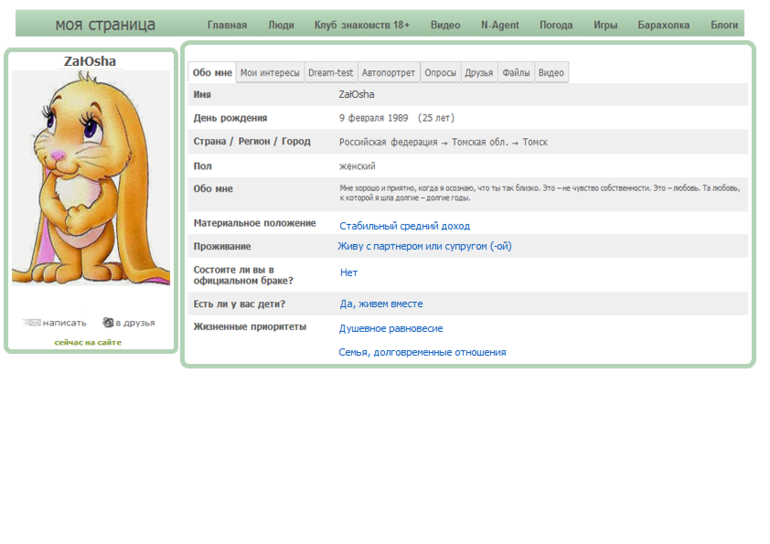Viewport: 770px width, 544px height.
Task: Go to Люди in top navigation
Action: pyautogui.click(x=281, y=24)
